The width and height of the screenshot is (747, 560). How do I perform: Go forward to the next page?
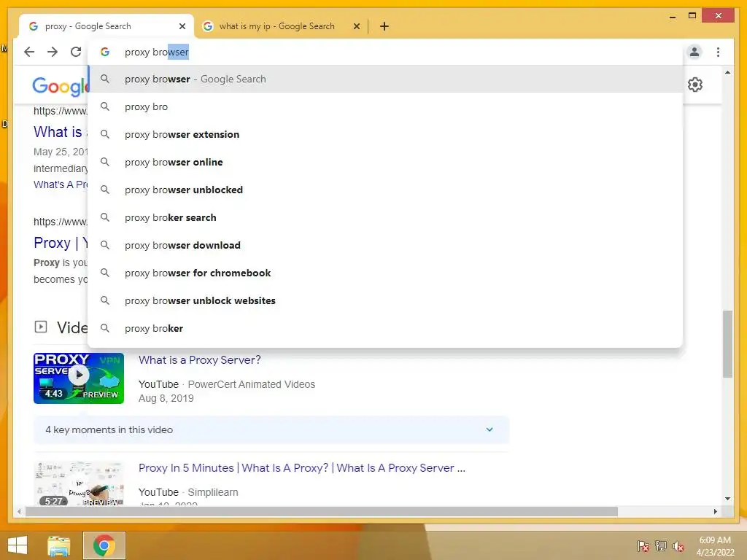(x=53, y=52)
